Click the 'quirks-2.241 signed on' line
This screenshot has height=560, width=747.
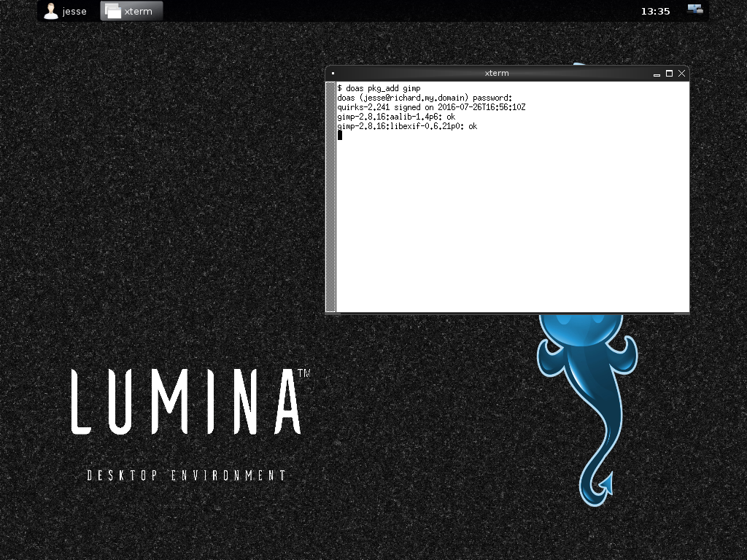pyautogui.click(x=431, y=107)
